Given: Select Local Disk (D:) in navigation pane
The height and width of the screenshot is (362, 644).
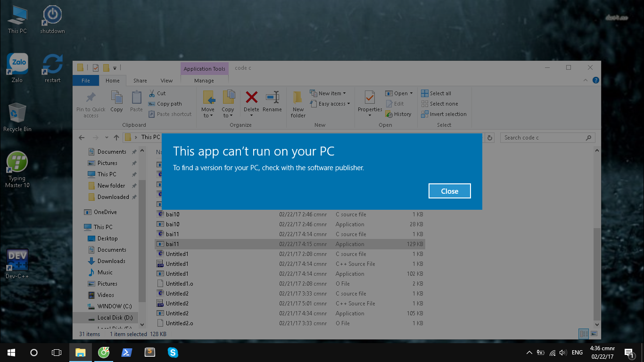Looking at the screenshot, I should 115,318.
